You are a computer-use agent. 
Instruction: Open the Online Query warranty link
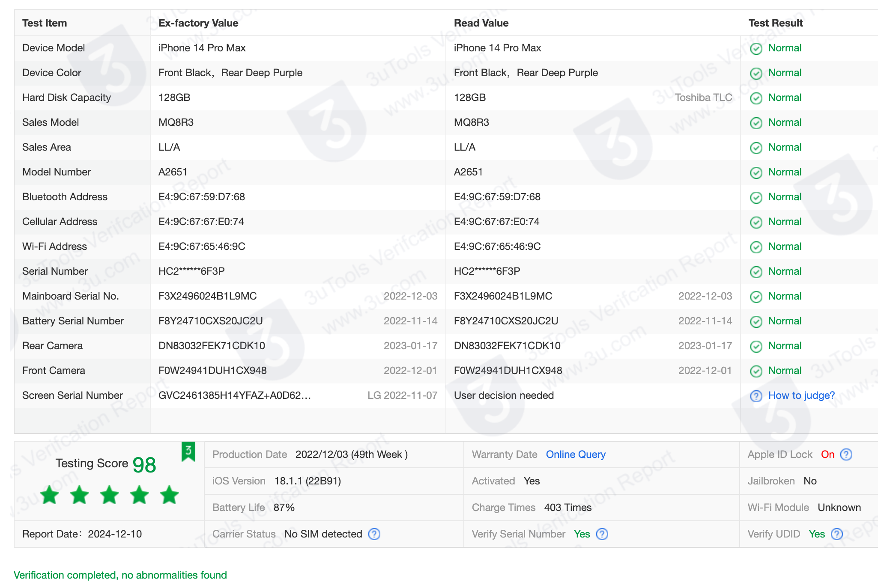click(576, 454)
